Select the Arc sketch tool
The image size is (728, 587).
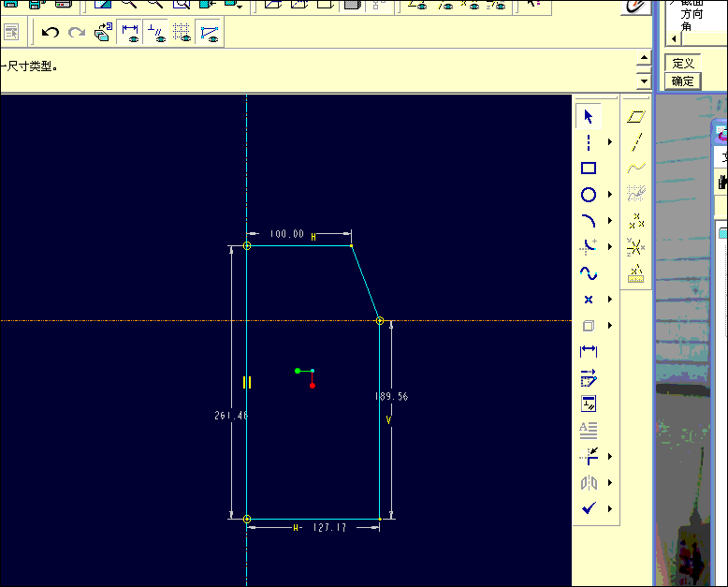[589, 221]
